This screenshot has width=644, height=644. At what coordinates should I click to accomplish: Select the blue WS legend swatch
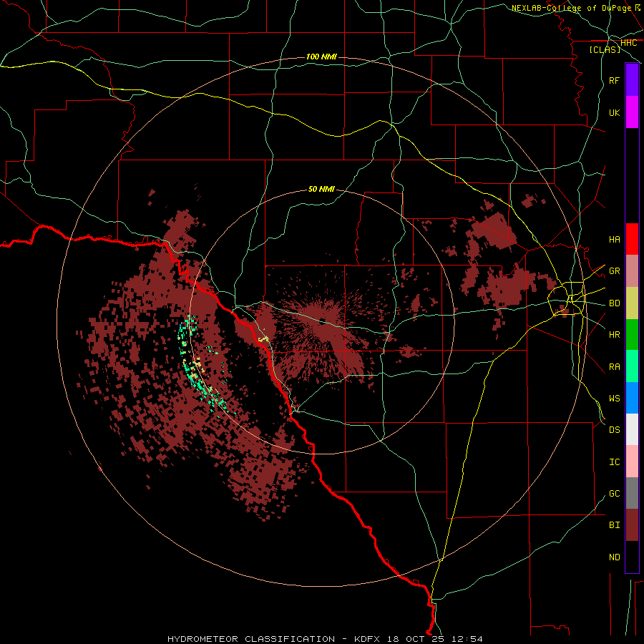tap(632, 398)
